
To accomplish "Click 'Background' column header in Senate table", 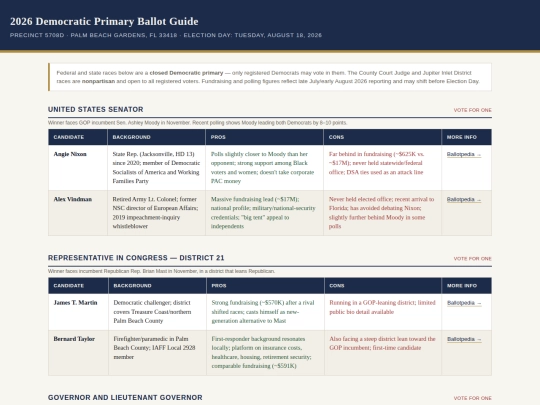I will pos(131,137).
